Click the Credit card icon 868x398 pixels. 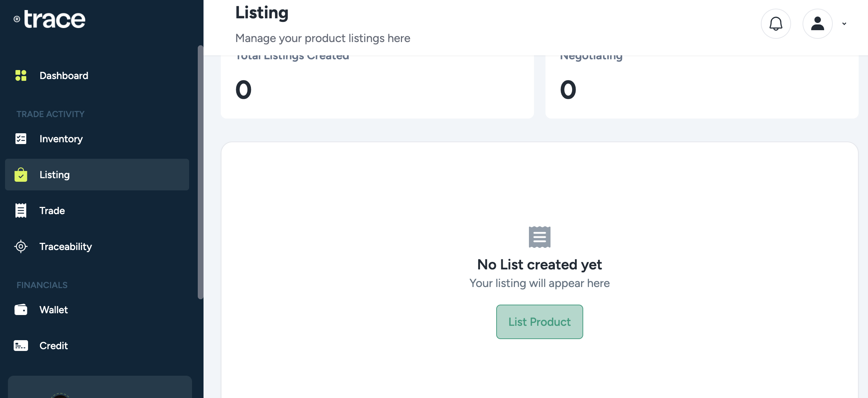point(21,346)
